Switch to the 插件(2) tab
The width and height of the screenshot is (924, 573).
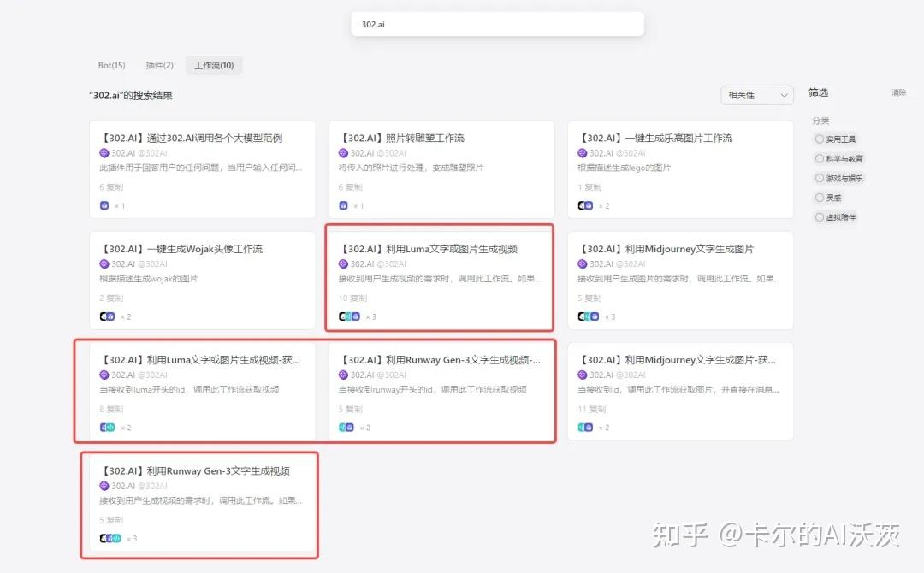[x=160, y=65]
